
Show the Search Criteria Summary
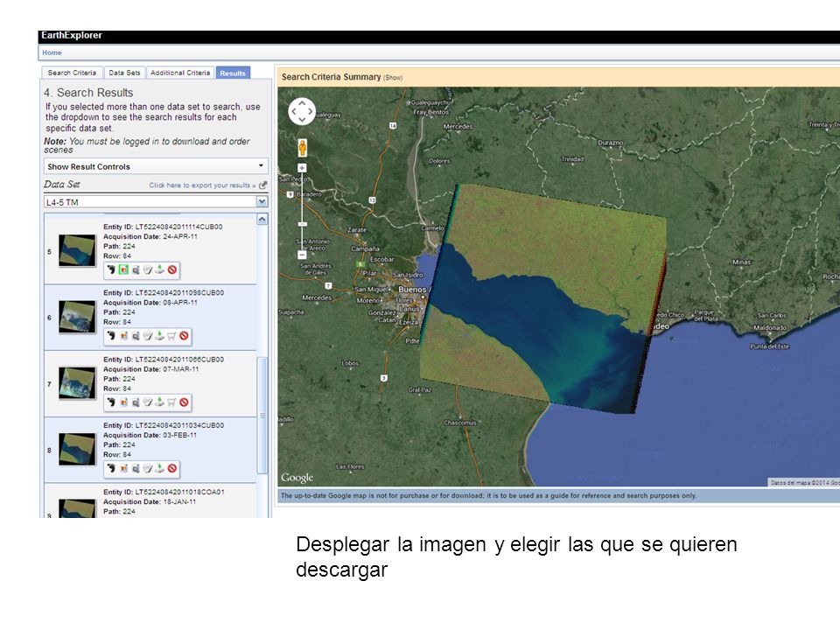click(393, 78)
